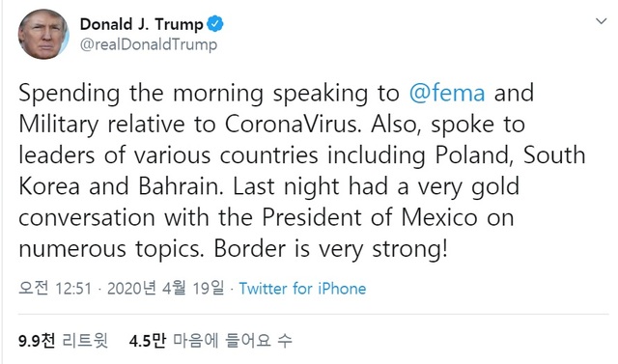
Task: Click the sentence Border is very strong!
Action: click(x=331, y=249)
